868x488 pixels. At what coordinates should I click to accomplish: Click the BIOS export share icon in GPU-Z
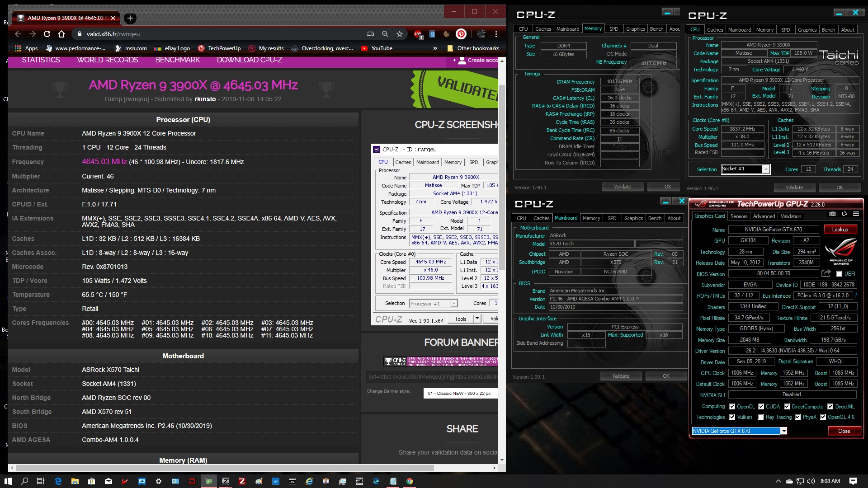coord(826,273)
